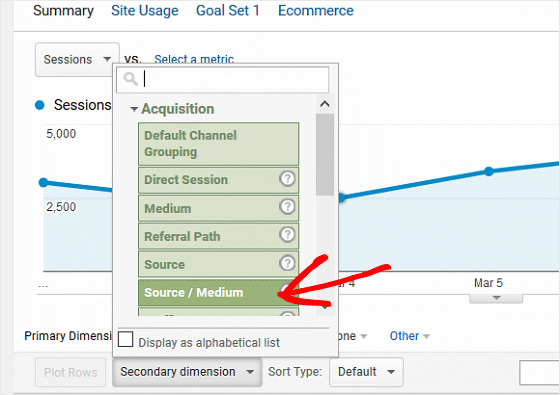Screen dimensions: 560x395
Task: Click help icon beside Medium dimension
Action: [287, 207]
